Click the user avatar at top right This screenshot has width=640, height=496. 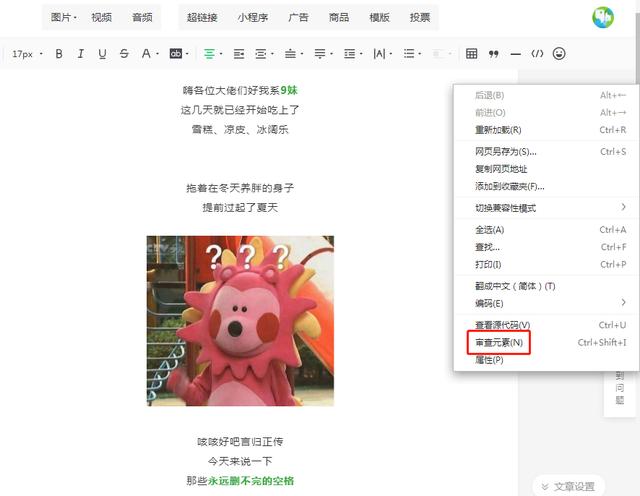(603, 18)
